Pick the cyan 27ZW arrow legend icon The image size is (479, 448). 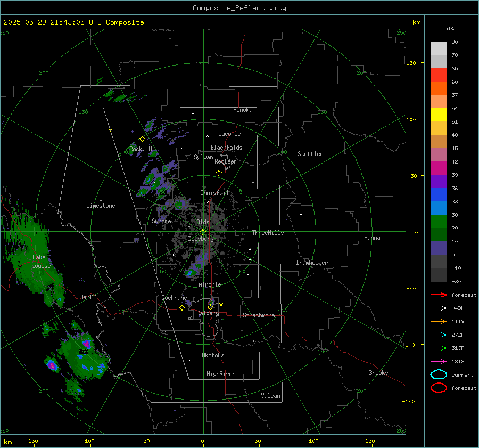pos(439,335)
